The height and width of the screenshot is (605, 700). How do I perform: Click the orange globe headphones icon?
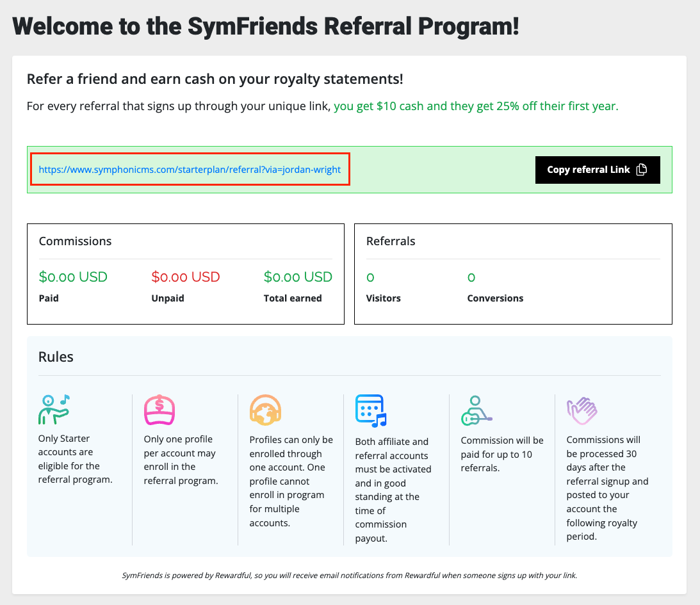265,410
